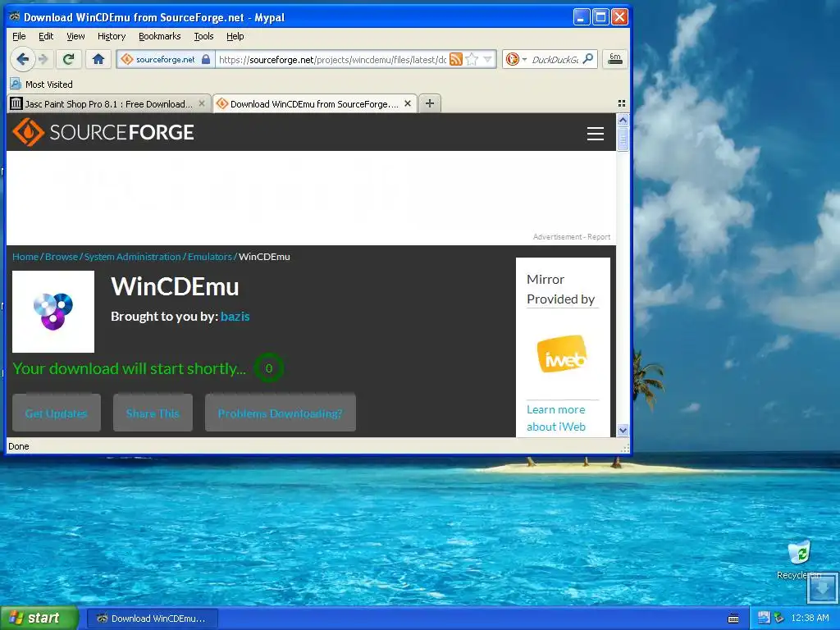Click the Mypal window title bar icon
Screen dimensions: 840x630
pyautogui.click(x=15, y=16)
